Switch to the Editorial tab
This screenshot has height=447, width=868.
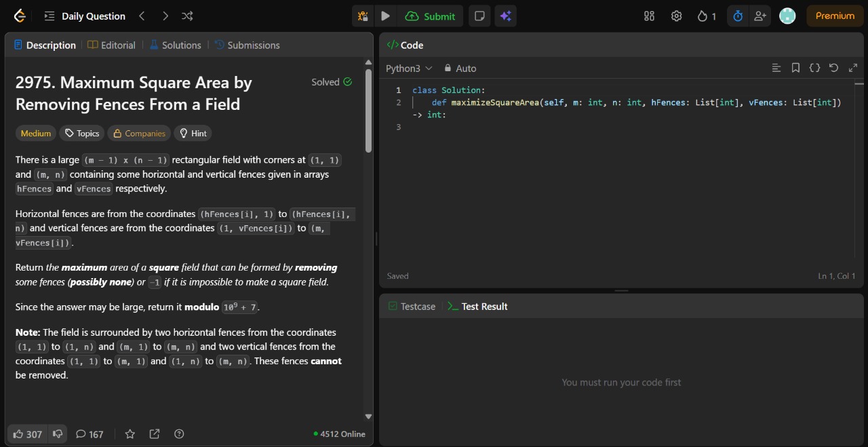pos(112,45)
